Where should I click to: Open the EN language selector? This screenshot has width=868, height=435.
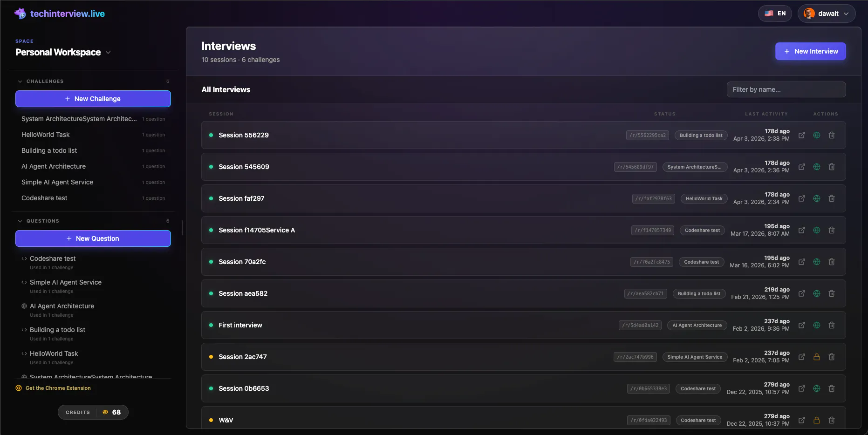(x=775, y=14)
